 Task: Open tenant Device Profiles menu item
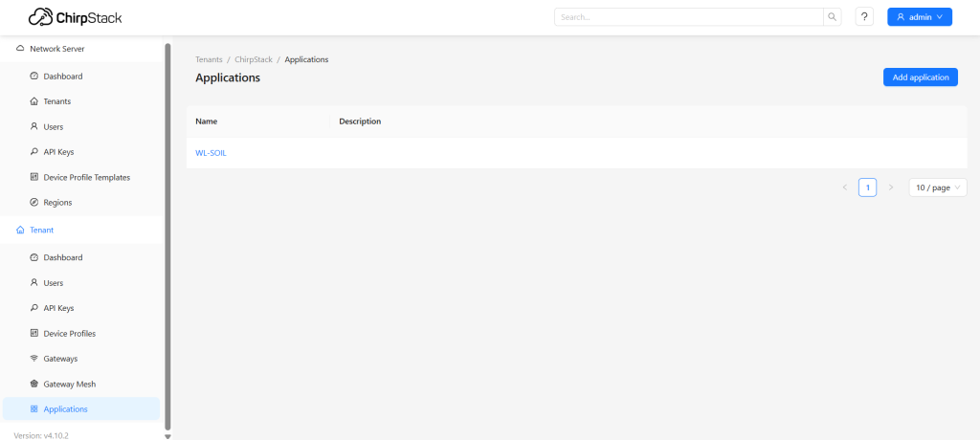[x=69, y=334]
